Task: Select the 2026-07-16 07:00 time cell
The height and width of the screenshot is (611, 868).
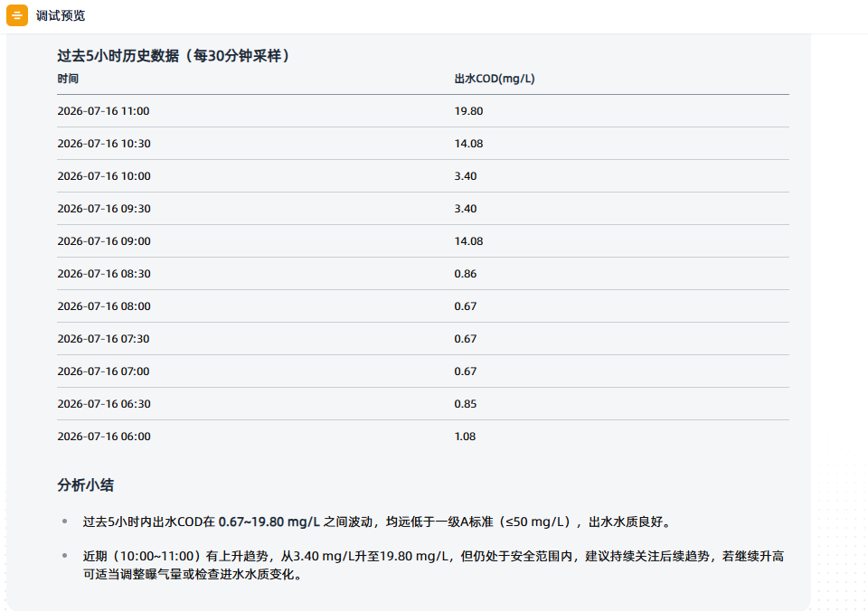Action: (x=103, y=371)
